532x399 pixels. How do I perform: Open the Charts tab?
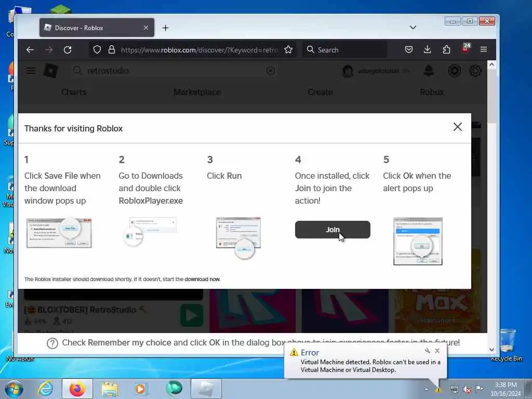74,92
